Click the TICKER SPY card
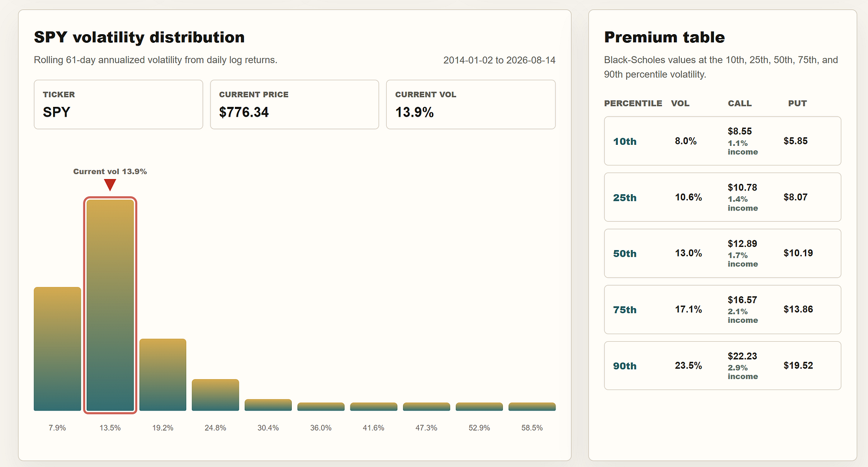This screenshot has width=868, height=467. pos(118,105)
